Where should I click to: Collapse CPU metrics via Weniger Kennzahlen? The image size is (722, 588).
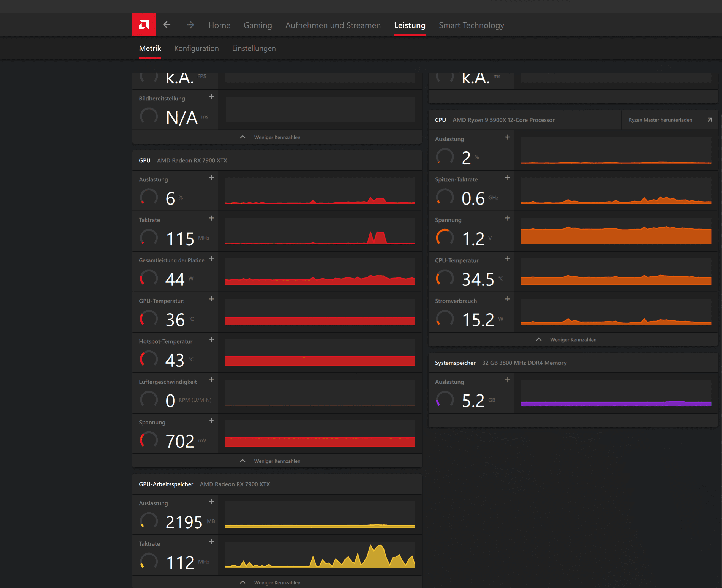click(x=573, y=339)
